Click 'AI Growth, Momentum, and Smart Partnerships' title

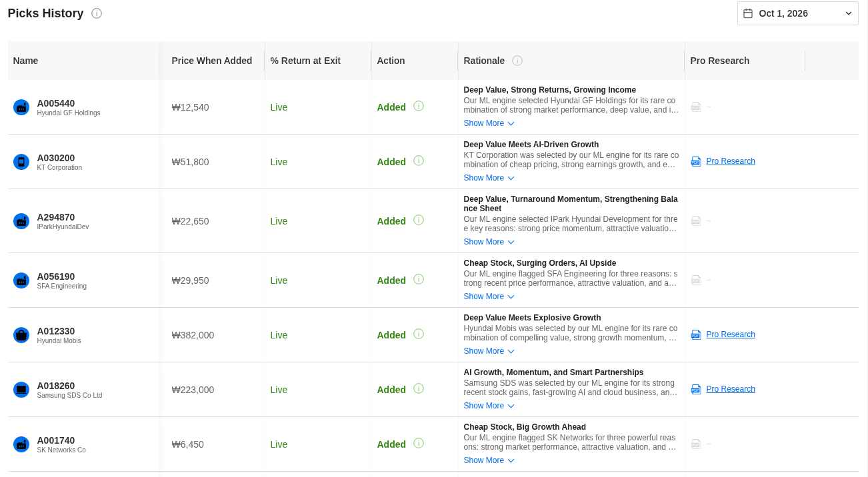tap(553, 372)
